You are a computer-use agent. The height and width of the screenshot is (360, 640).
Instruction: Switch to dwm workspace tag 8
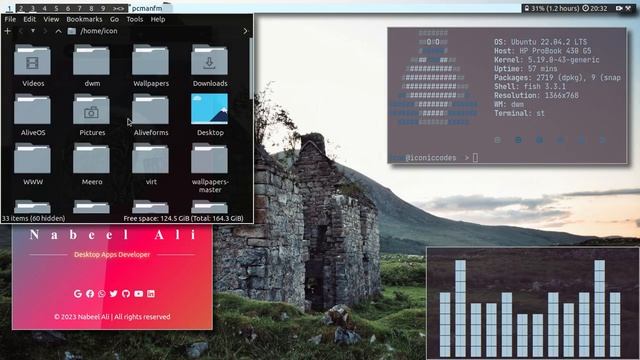tap(91, 8)
